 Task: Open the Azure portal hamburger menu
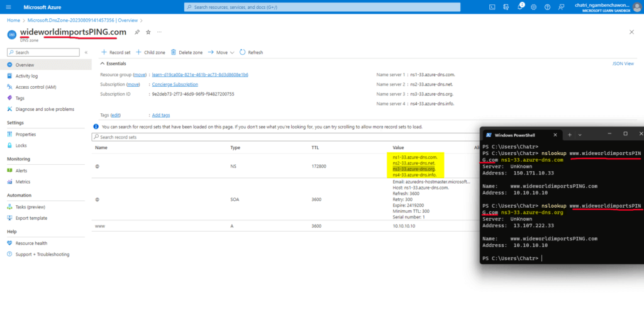pyautogui.click(x=9, y=7)
